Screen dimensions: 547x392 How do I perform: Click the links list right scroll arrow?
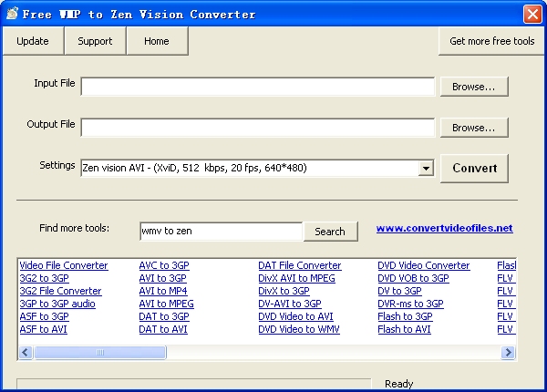coord(508,352)
